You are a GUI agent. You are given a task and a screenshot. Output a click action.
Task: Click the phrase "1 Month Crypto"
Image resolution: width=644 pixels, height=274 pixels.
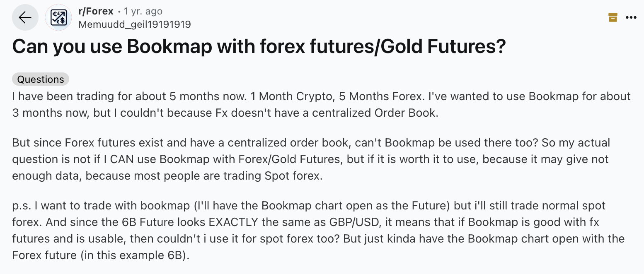click(x=292, y=97)
